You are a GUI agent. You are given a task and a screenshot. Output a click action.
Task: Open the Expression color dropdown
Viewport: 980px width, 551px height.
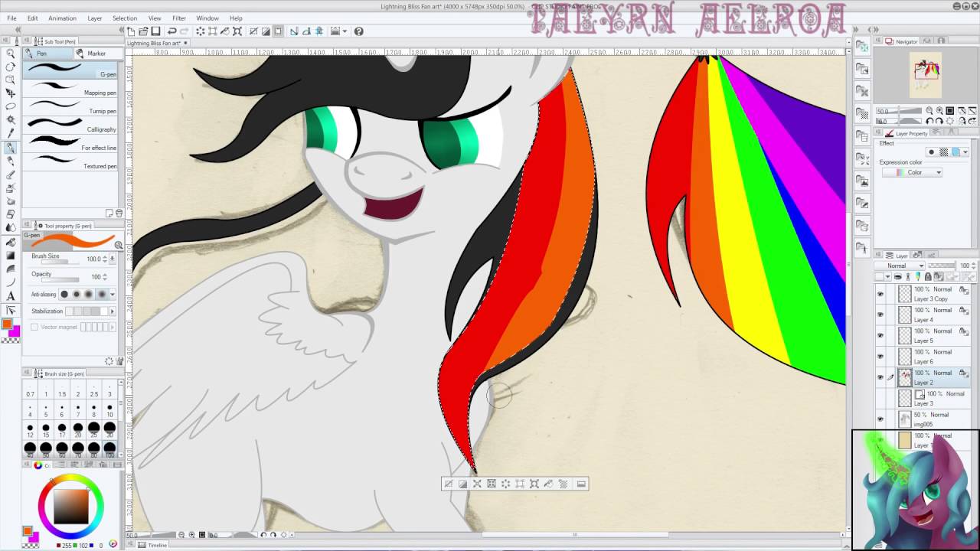[913, 172]
